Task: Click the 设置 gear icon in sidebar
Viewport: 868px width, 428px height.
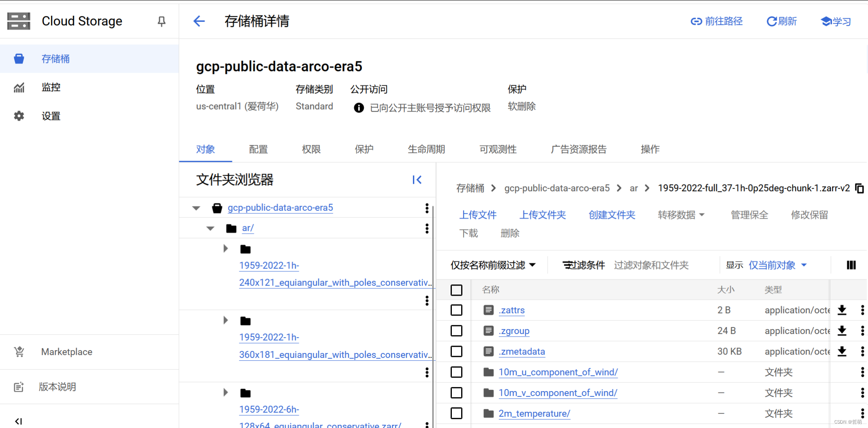Action: (19, 116)
